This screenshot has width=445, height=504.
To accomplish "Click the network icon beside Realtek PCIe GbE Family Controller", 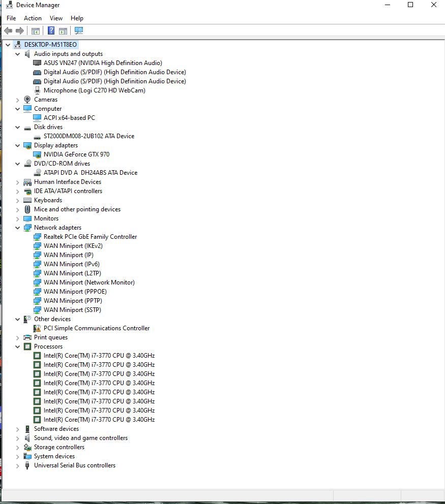I will tap(37, 237).
